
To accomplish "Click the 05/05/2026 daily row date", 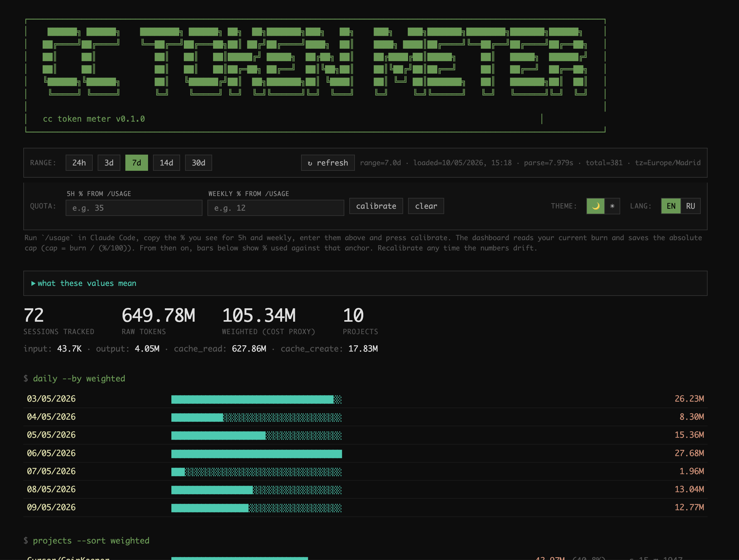I will [51, 435].
